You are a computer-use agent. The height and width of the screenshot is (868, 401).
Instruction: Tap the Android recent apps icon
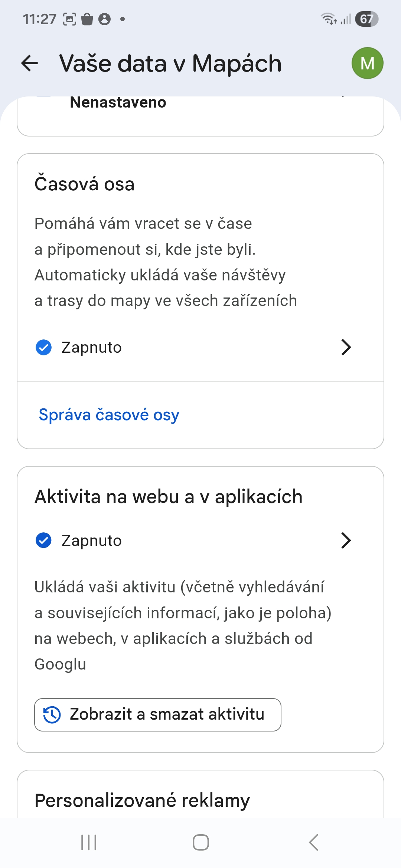[89, 842]
